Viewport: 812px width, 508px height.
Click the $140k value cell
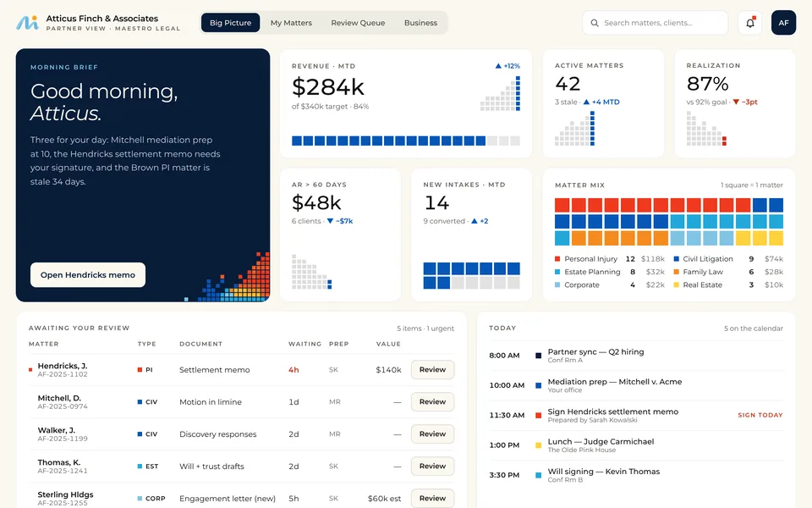(x=388, y=370)
